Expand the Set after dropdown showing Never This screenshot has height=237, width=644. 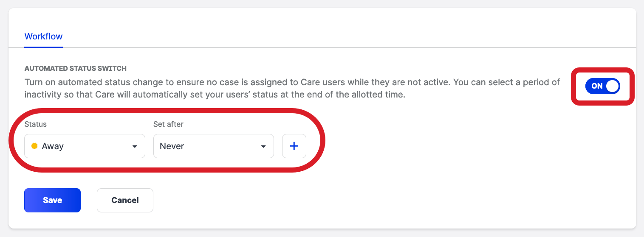[x=213, y=146]
